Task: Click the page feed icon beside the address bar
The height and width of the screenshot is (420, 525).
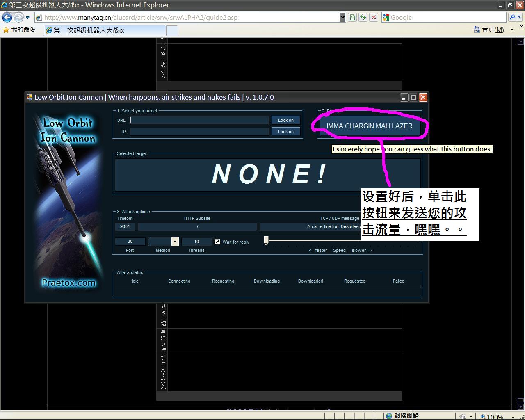Action: 352,17
